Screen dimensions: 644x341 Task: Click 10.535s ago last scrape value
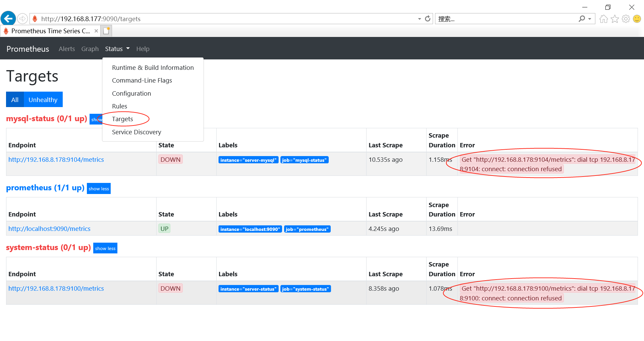click(x=385, y=160)
